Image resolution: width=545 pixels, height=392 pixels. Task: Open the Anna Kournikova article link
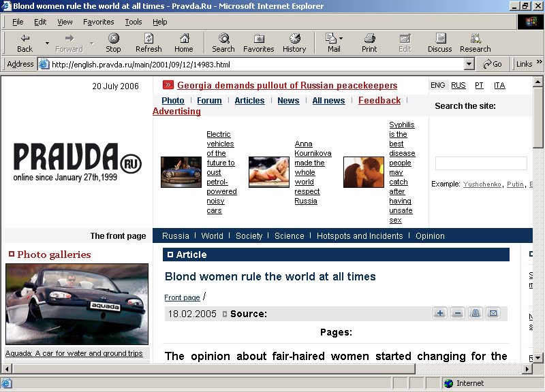point(313,172)
